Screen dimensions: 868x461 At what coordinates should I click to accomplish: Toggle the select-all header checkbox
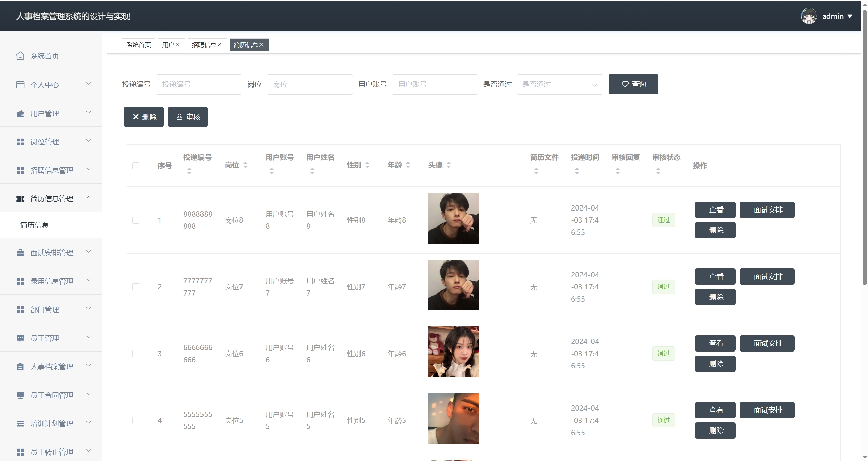pyautogui.click(x=136, y=166)
